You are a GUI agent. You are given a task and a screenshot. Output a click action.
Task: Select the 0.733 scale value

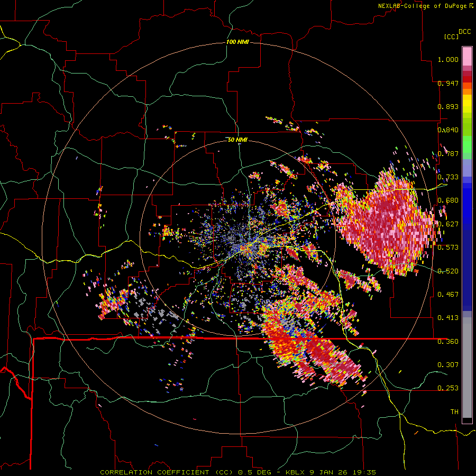pyautogui.click(x=448, y=177)
